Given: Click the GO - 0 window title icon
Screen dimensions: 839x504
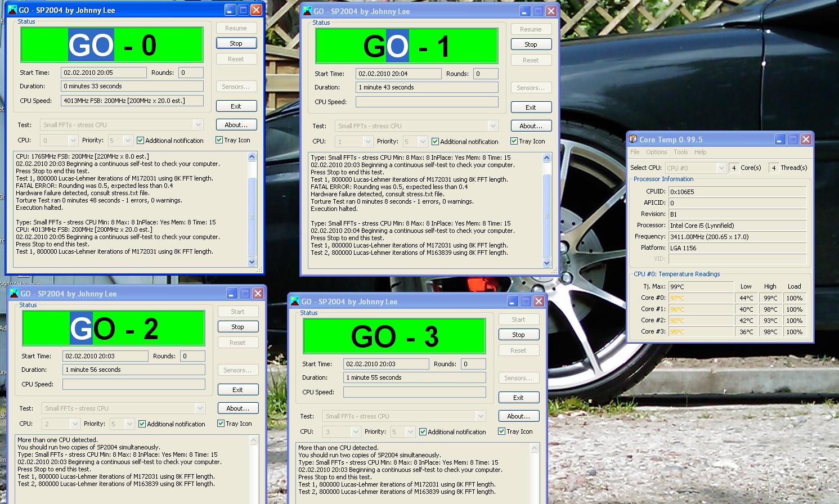Looking at the screenshot, I should pos(13,10).
